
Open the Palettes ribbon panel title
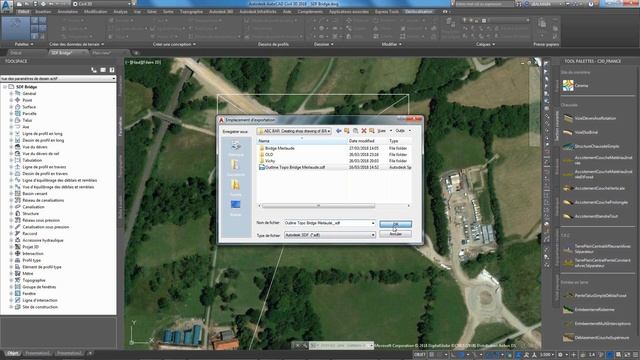[x=23, y=44]
